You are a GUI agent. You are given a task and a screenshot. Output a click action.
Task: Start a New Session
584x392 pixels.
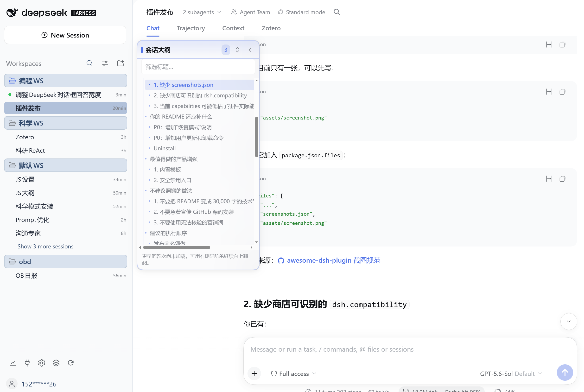[x=65, y=35]
